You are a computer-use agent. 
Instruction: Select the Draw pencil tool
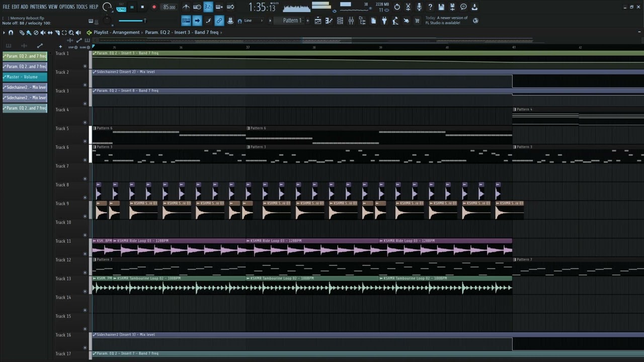22,33
